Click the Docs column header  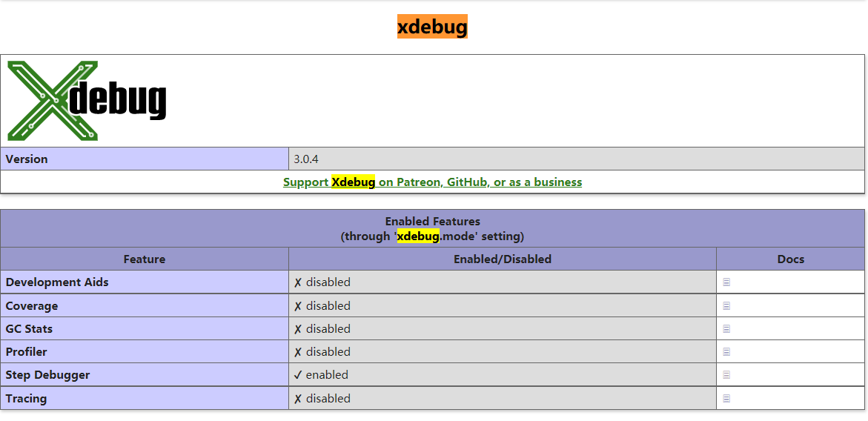click(790, 259)
